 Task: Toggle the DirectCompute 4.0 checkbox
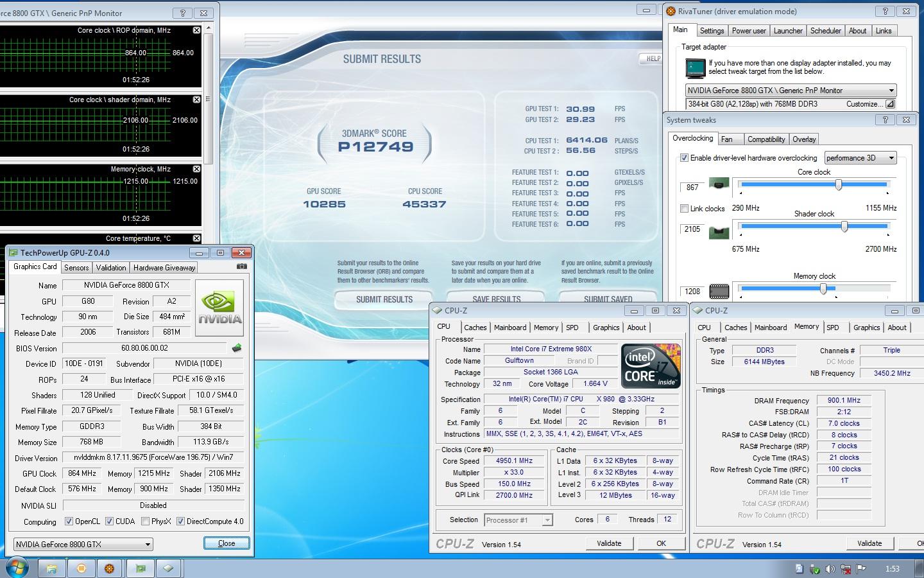(x=180, y=521)
